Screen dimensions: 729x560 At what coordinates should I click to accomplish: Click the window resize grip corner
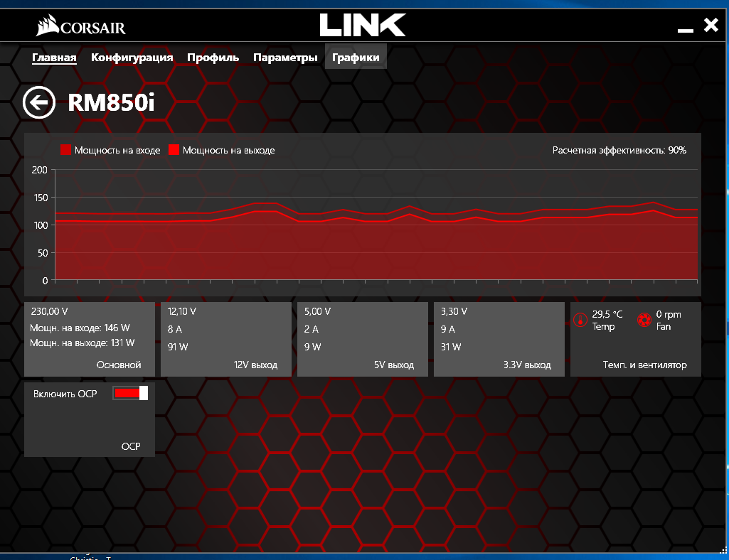(723, 550)
